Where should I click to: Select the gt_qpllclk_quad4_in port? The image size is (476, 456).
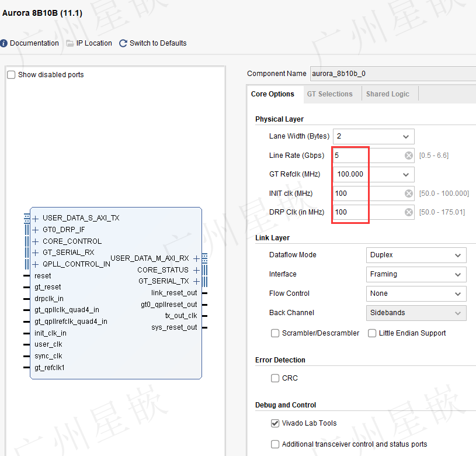[x=67, y=310]
